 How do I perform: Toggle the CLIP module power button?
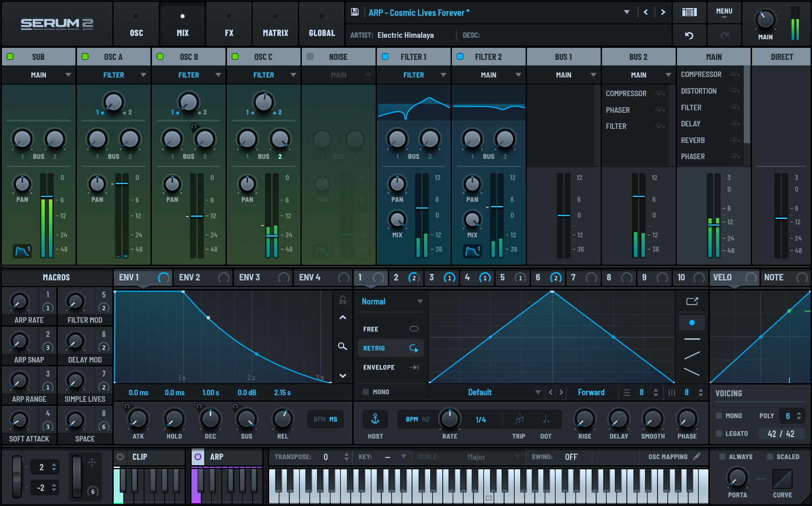tap(120, 457)
